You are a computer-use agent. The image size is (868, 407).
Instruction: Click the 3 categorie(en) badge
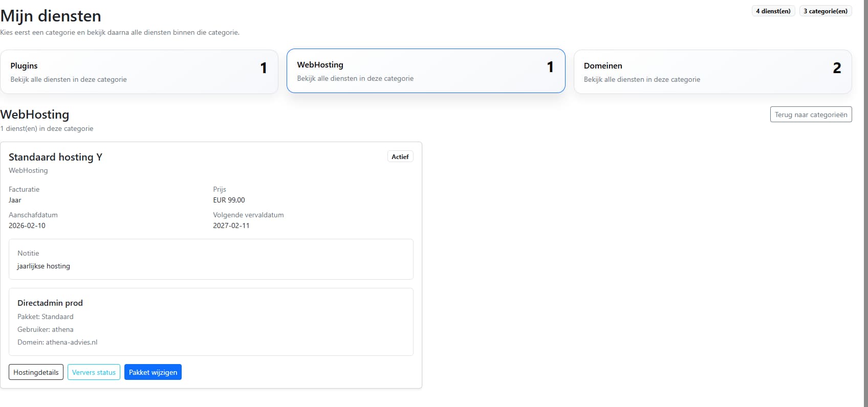coord(825,11)
